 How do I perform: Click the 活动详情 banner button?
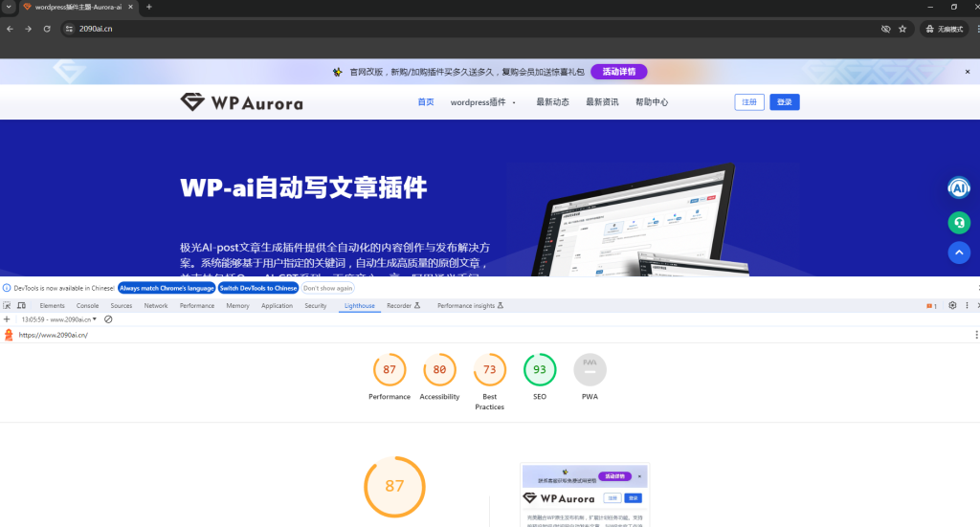tap(618, 72)
